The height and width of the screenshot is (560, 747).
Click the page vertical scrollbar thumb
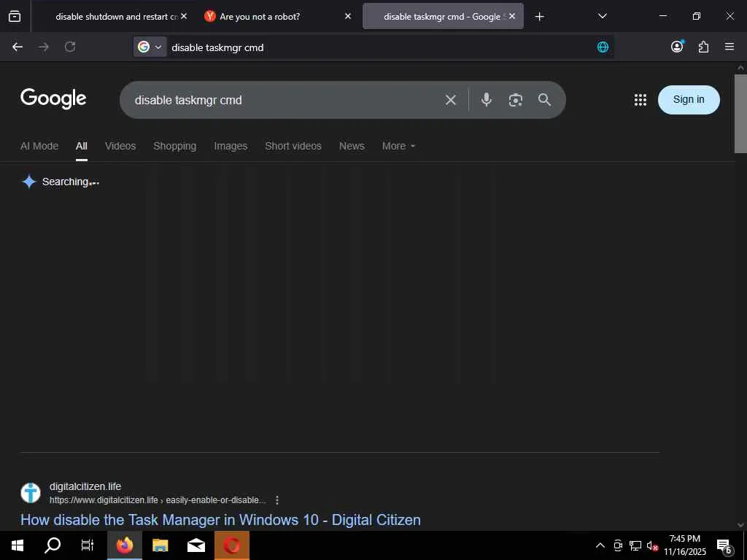(x=740, y=113)
